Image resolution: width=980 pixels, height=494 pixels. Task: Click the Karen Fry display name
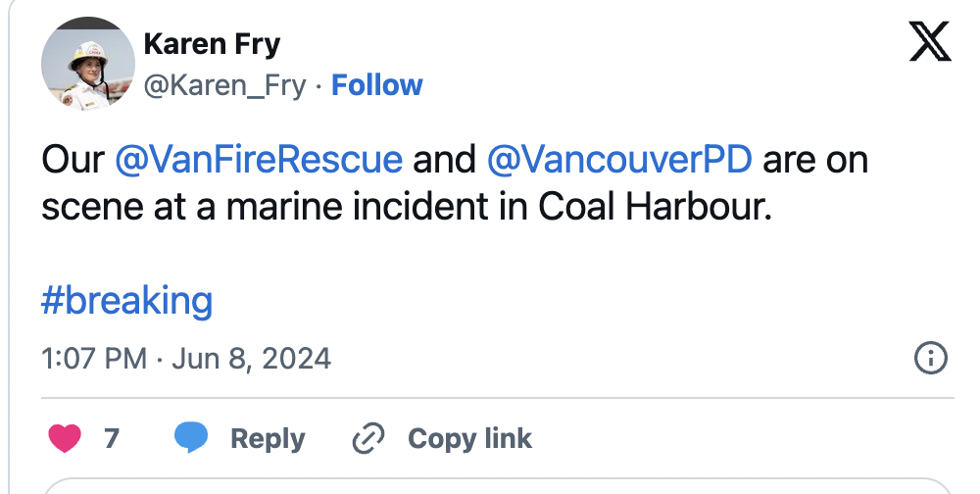[211, 44]
